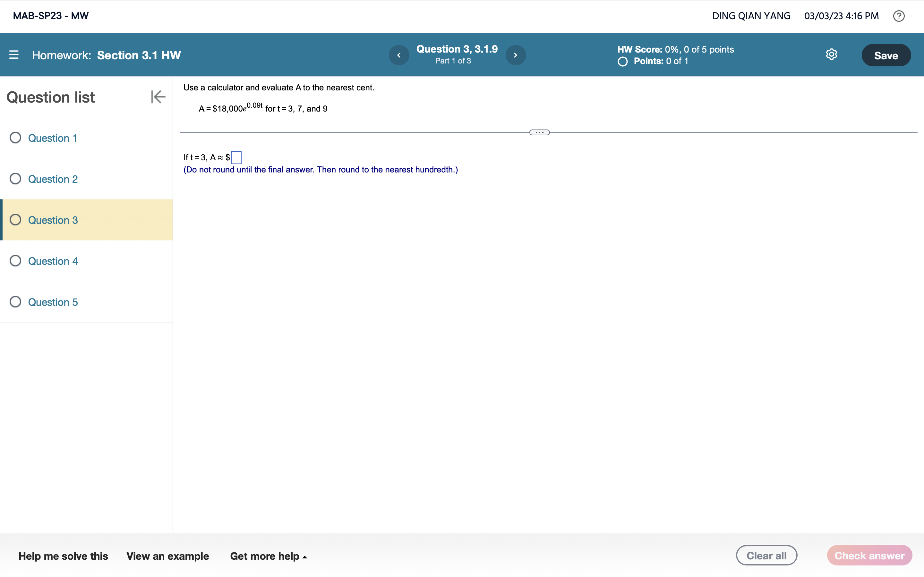Screen dimensions: 924x577
Task: Open Question 3 in the list
Action: point(53,220)
